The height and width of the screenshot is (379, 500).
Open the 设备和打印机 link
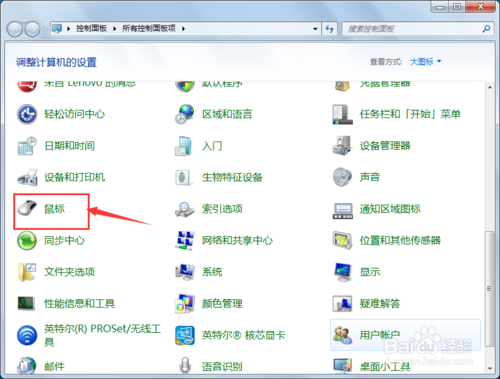coord(75,177)
